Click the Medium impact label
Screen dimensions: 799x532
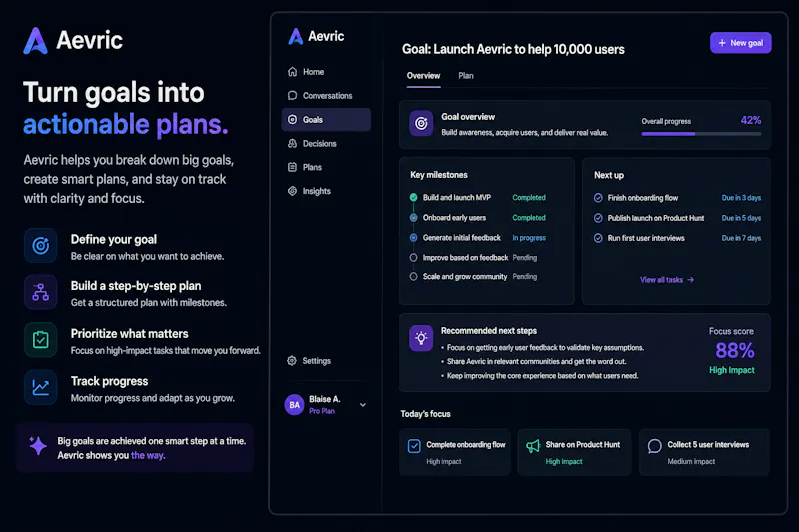click(x=691, y=462)
